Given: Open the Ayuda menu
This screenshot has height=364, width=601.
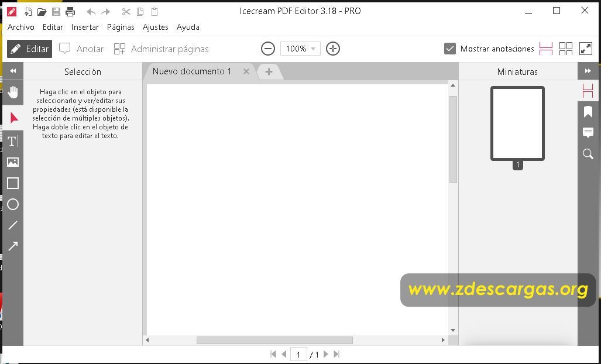Looking at the screenshot, I should click(188, 27).
